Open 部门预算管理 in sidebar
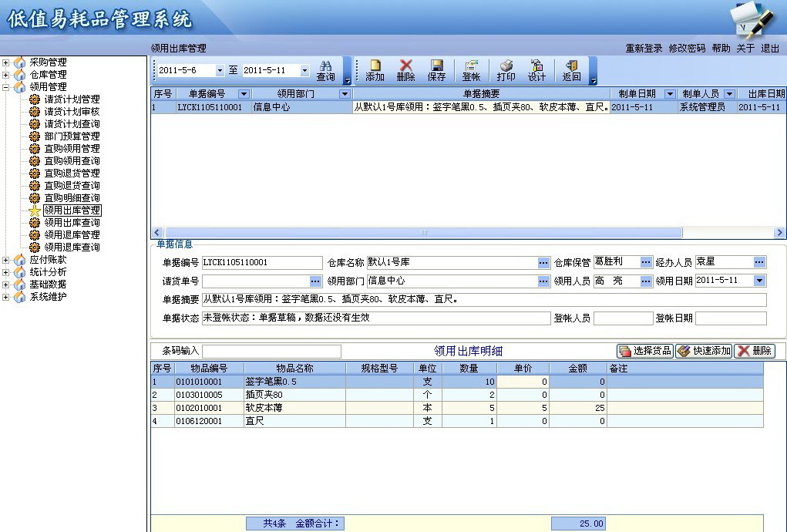Image resolution: width=787 pixels, height=532 pixels. tap(72, 136)
